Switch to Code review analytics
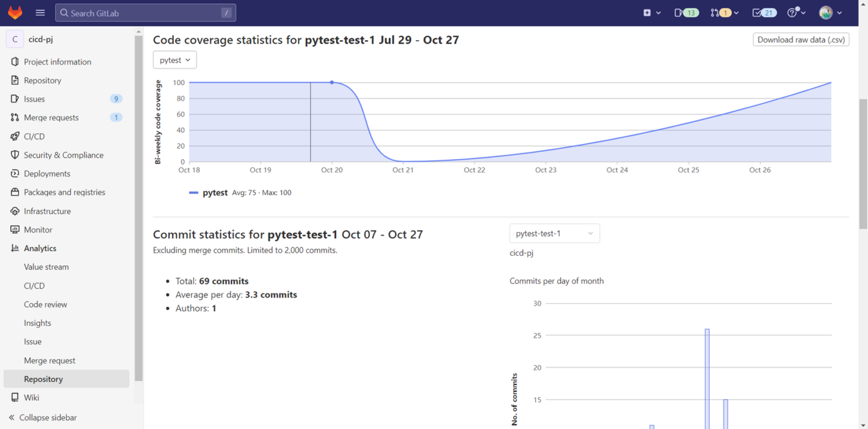 click(x=45, y=304)
